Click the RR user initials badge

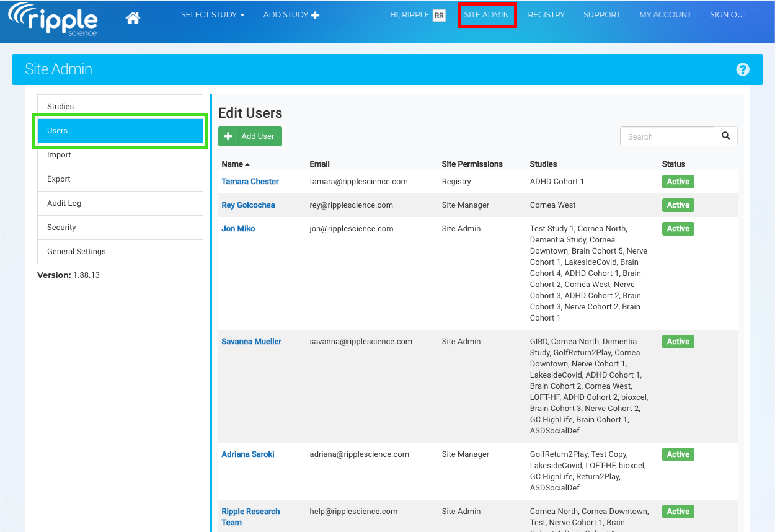pos(439,16)
